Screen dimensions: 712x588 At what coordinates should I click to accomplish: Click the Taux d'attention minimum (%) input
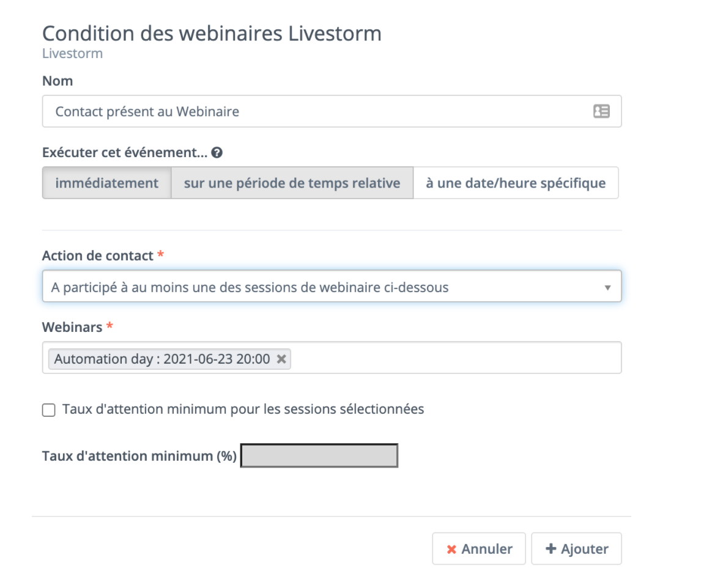tap(319, 455)
